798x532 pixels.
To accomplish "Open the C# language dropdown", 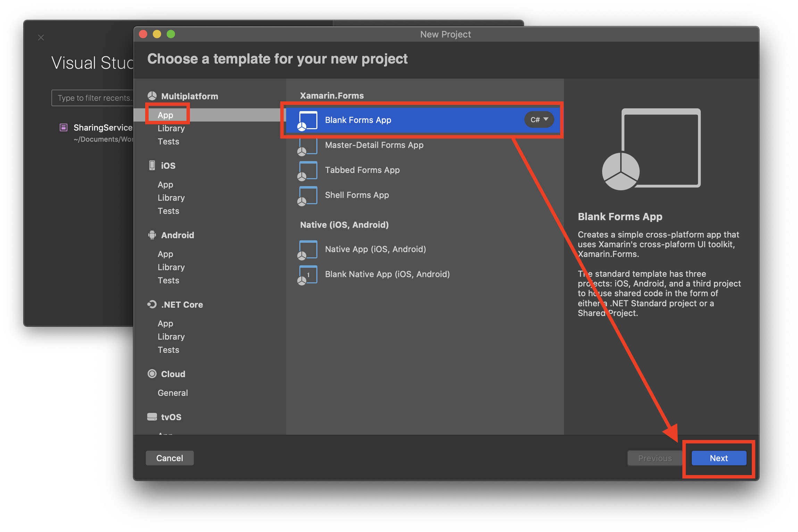I will [539, 120].
